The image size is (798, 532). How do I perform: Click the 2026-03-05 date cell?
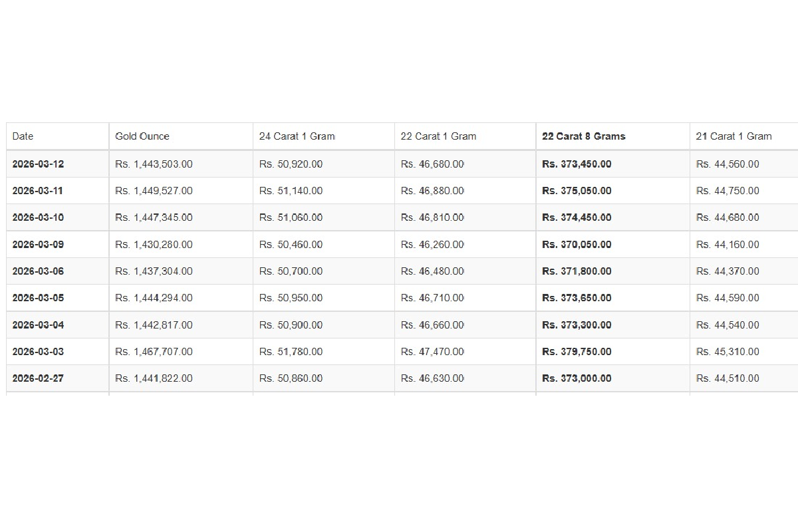38,298
